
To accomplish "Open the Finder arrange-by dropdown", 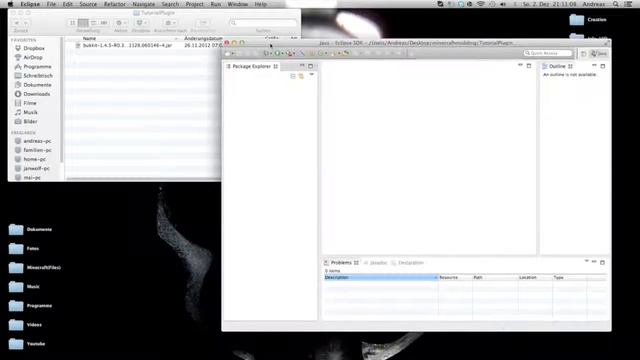I will (x=170, y=23).
